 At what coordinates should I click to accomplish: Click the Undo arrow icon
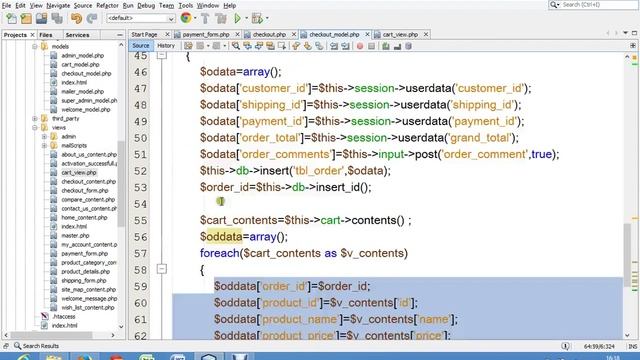pos(76,18)
